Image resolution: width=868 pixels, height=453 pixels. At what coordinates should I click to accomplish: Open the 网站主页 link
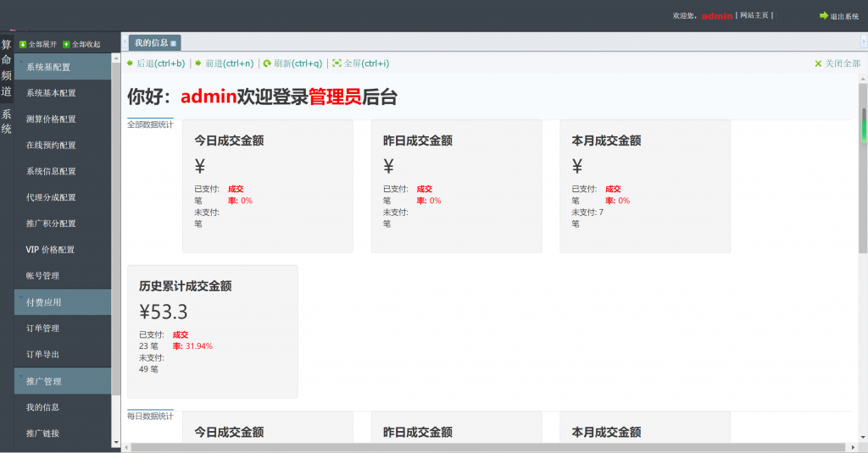[x=754, y=15]
